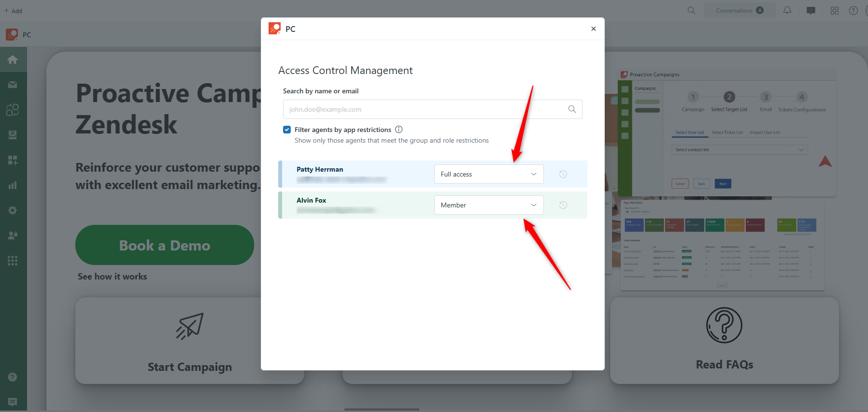
Task: Open the Views mail icon in sidebar
Action: click(13, 85)
